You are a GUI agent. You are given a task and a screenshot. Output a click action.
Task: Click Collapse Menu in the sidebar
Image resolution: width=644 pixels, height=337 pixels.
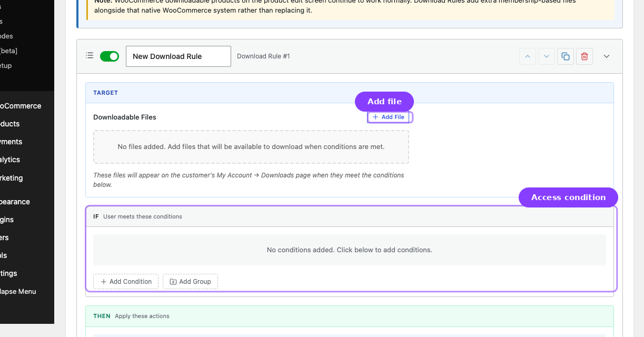pyautogui.click(x=18, y=291)
